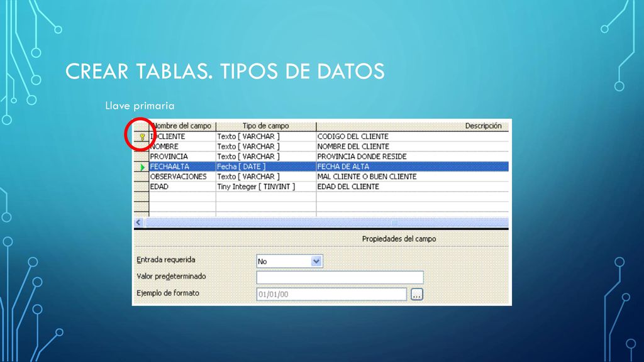The width and height of the screenshot is (644, 362).
Task: Click the Nombre del campo column header
Action: click(x=182, y=126)
